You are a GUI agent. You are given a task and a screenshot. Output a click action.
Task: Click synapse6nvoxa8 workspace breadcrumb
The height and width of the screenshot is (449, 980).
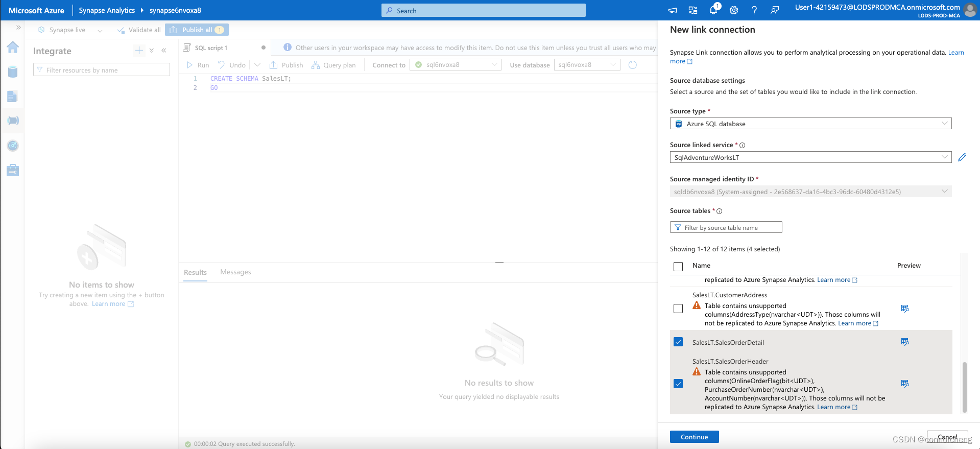[x=175, y=10]
